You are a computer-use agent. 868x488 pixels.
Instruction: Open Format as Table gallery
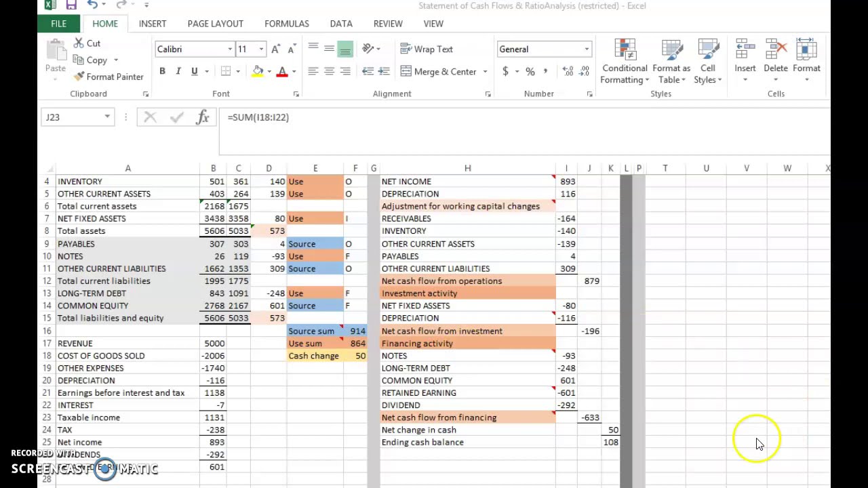coord(671,62)
